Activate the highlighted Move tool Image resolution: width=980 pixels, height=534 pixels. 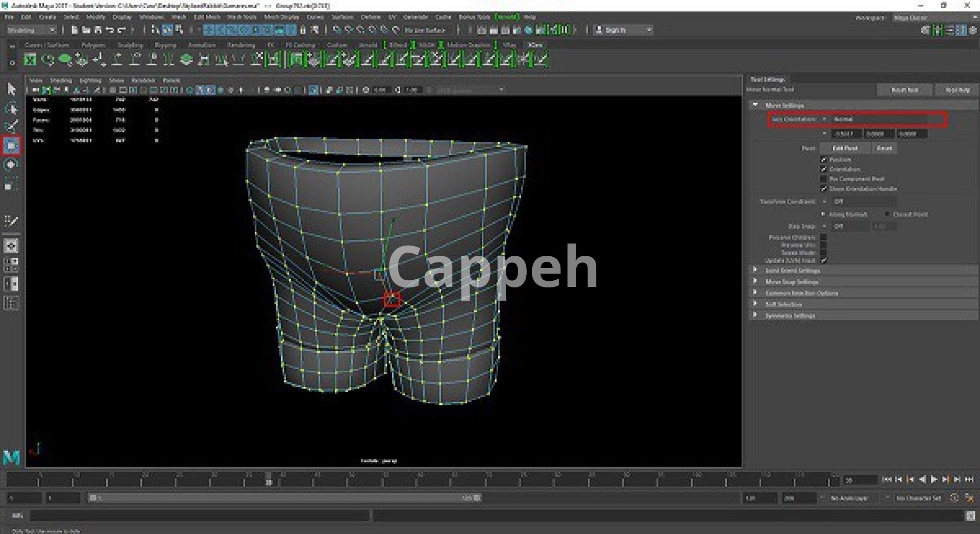tap(11, 146)
